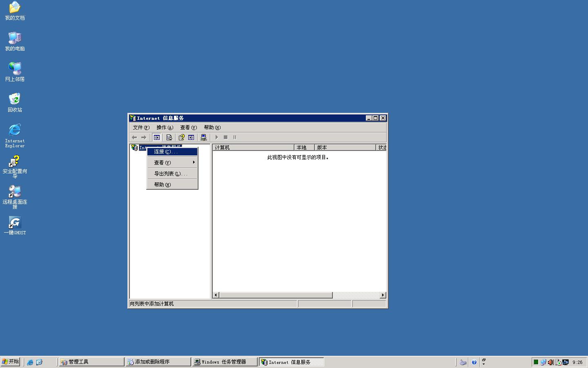Click the 9:26 system clock
The height and width of the screenshot is (368, 588).
(x=577, y=362)
